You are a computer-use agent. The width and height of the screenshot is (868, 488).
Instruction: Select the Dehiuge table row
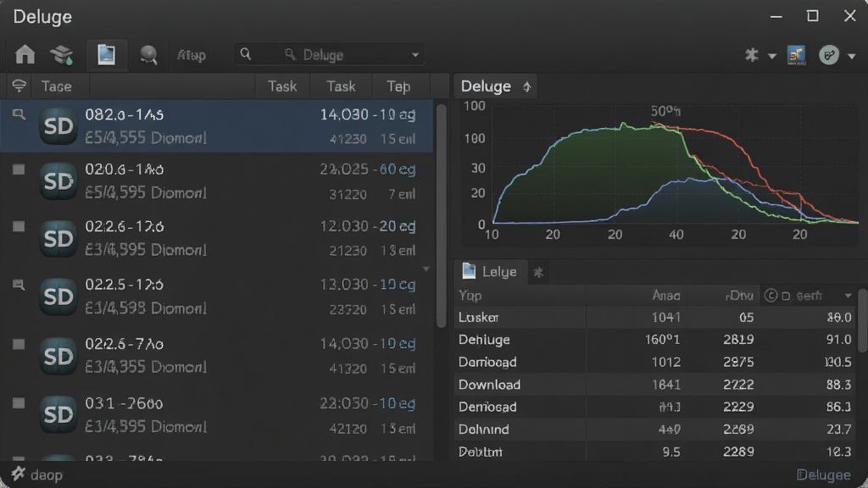click(655, 339)
